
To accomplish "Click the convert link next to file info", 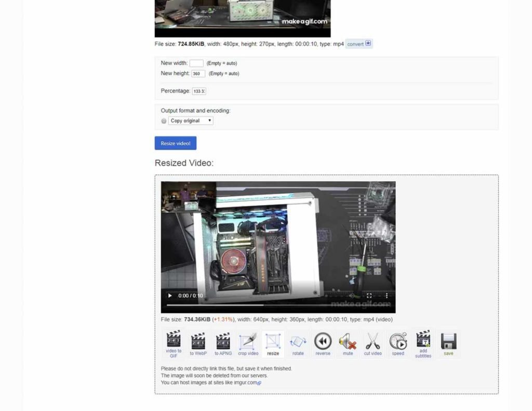I will (x=359, y=44).
